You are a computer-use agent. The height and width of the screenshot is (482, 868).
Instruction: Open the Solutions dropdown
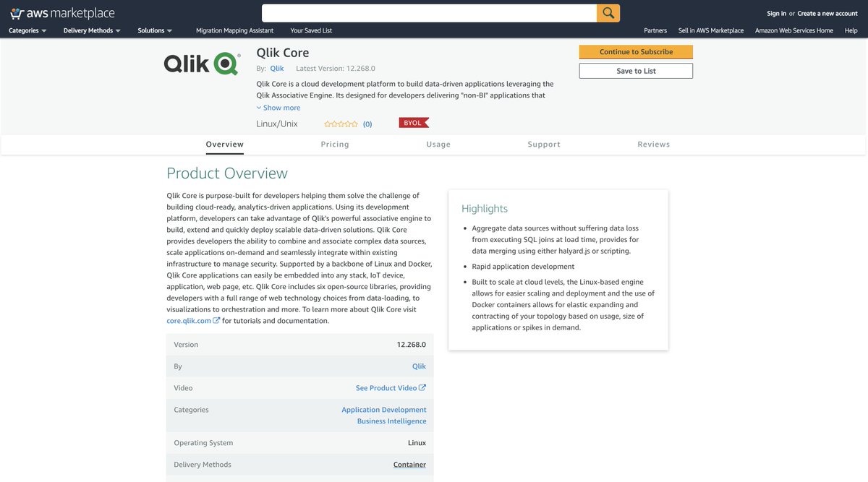[x=155, y=30]
